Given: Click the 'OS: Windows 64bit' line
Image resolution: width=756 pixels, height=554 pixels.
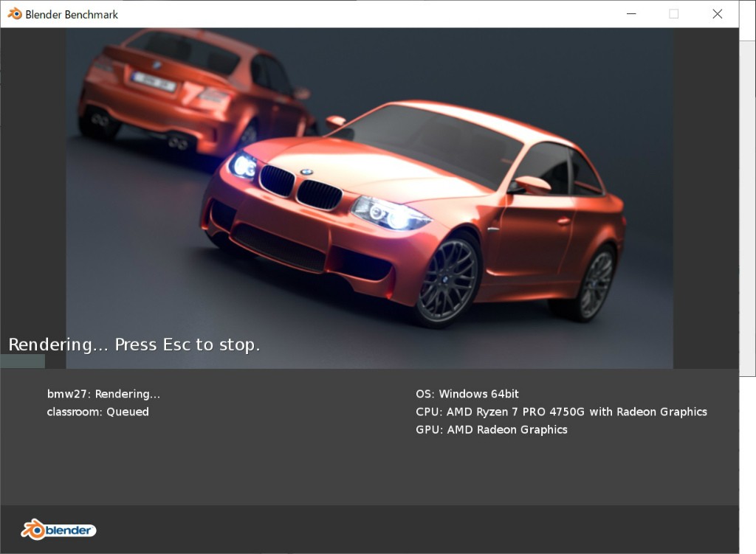Looking at the screenshot, I should click(467, 394).
